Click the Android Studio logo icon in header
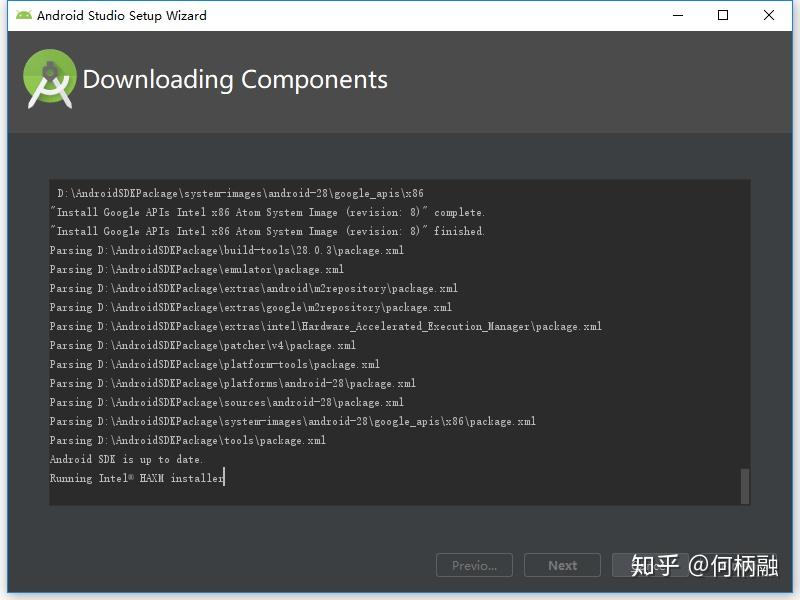This screenshot has width=800, height=600. (49, 79)
